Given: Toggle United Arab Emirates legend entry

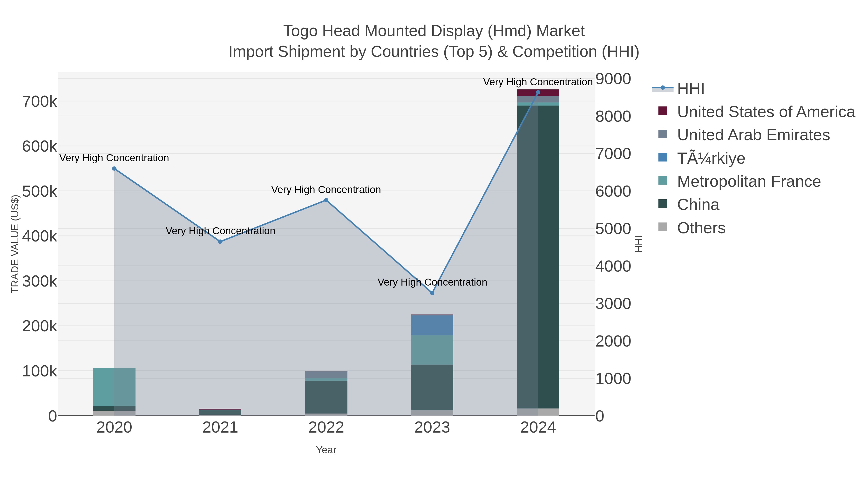Looking at the screenshot, I should click(x=744, y=135).
